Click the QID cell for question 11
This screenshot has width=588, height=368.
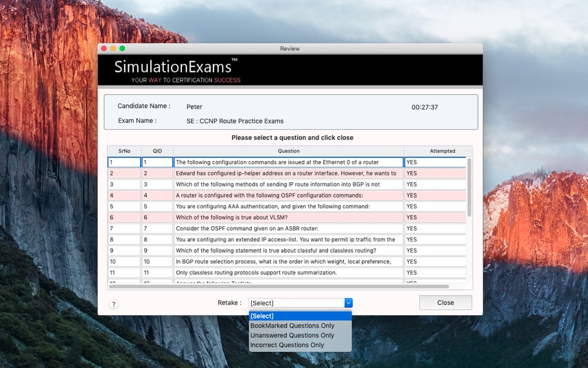point(157,273)
